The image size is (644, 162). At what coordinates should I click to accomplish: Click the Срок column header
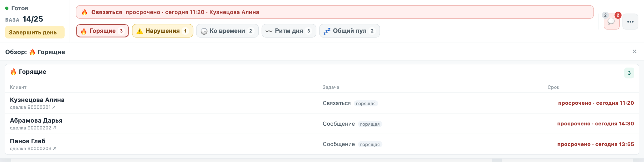[x=553, y=87]
